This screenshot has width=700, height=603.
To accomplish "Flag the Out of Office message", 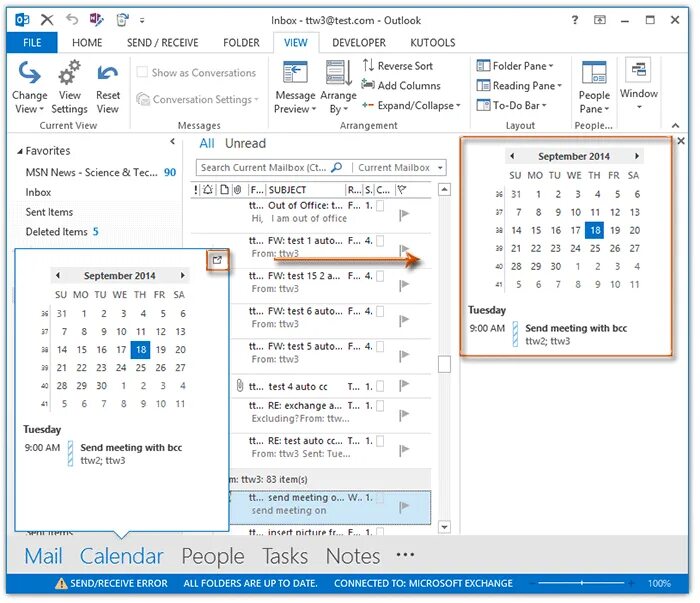I will (404, 215).
